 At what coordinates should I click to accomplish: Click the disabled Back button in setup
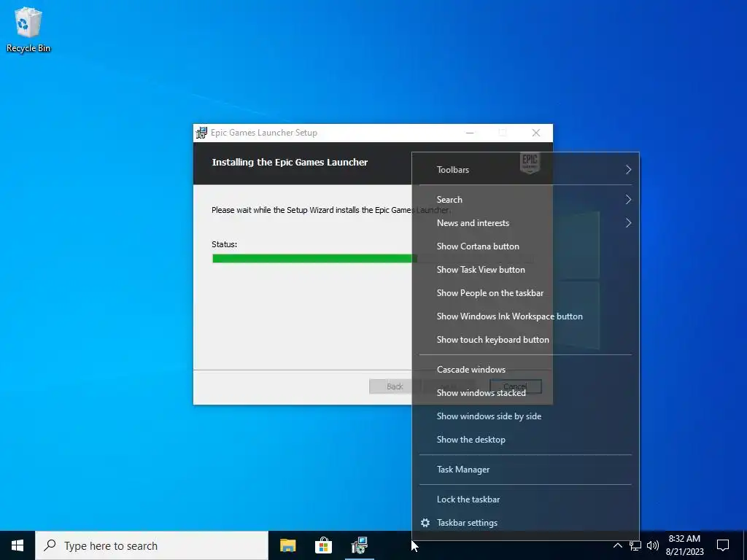[395, 386]
